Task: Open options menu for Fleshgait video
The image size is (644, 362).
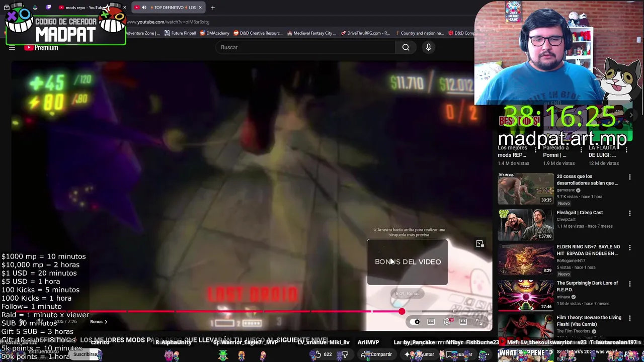Action: (629, 213)
